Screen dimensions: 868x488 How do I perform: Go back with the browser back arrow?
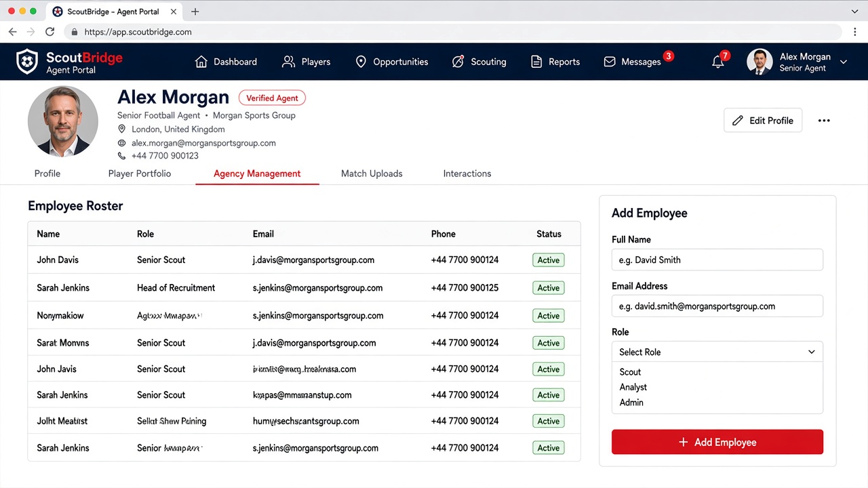click(x=12, y=32)
